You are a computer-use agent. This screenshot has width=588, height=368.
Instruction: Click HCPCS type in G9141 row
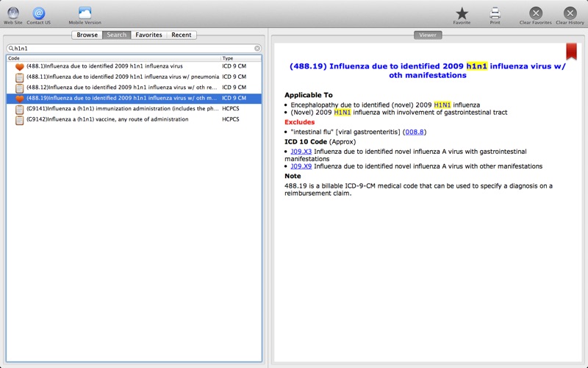point(231,108)
